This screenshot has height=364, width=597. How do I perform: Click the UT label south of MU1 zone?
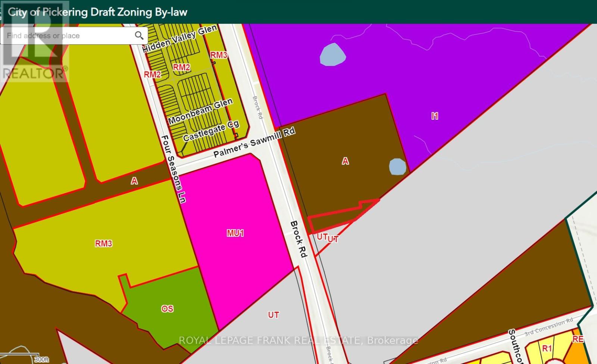(x=273, y=315)
